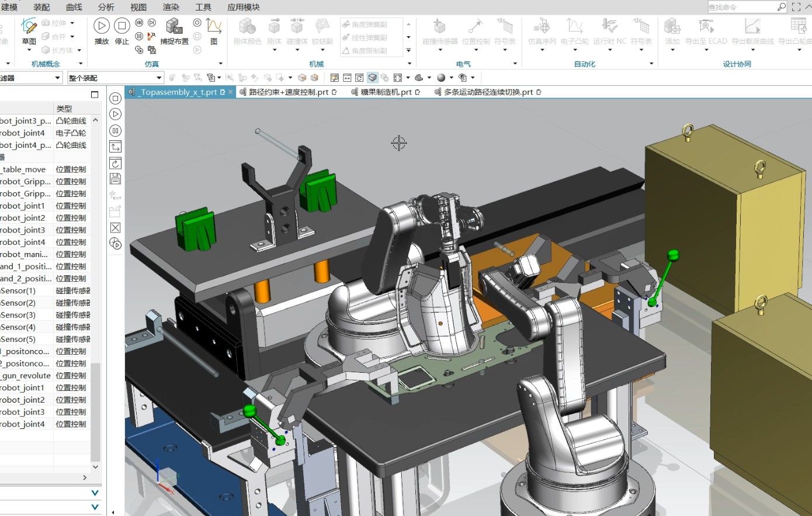This screenshot has height=516, width=812.
Task: Click the pause icon in the vertical viewport toolbar
Action: [116, 130]
